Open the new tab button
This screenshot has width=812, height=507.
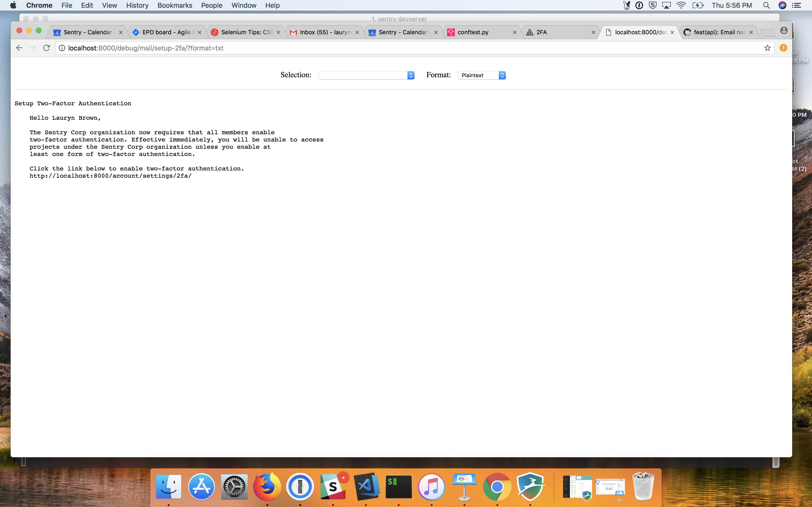(767, 33)
